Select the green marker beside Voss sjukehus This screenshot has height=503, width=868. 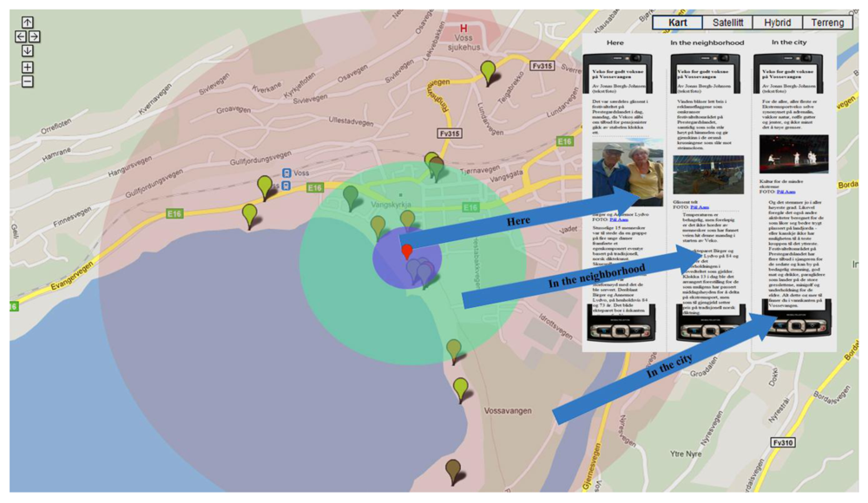coord(488,73)
